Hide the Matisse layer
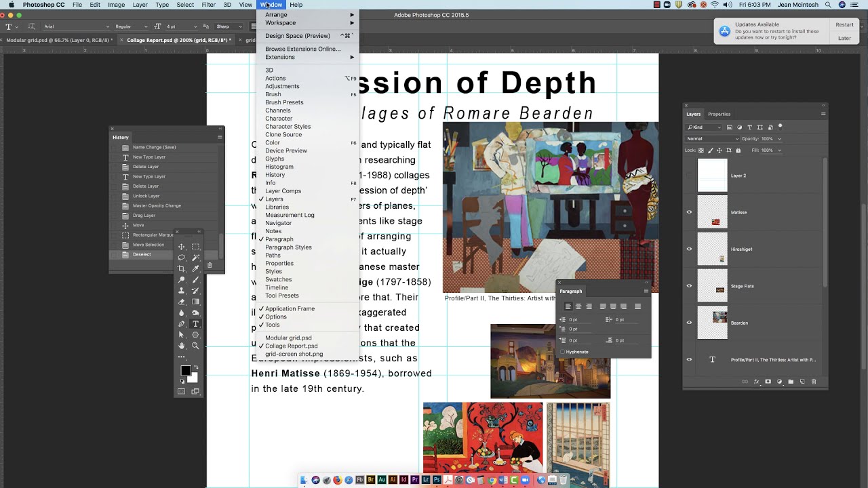868x488 pixels. [689, 212]
